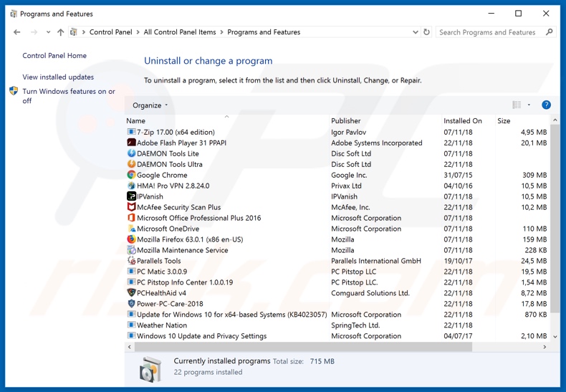566x392 pixels.
Task: Click the HMA! Pro VPN icon
Action: tap(131, 186)
